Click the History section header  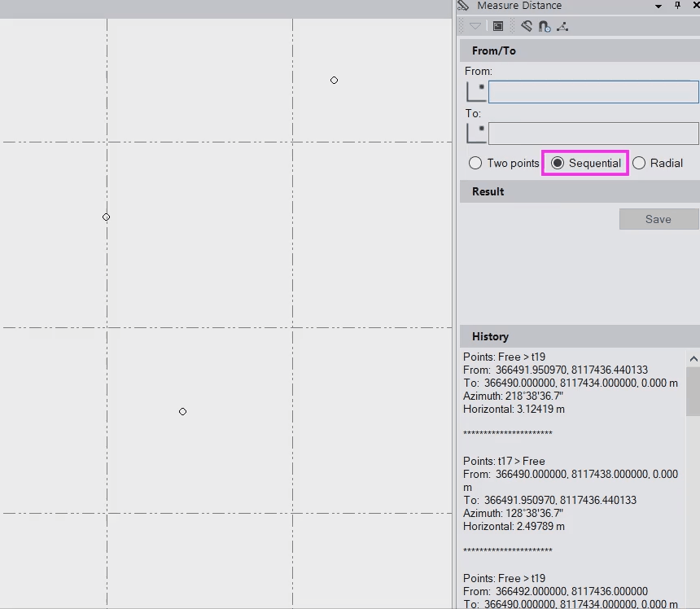click(x=490, y=336)
